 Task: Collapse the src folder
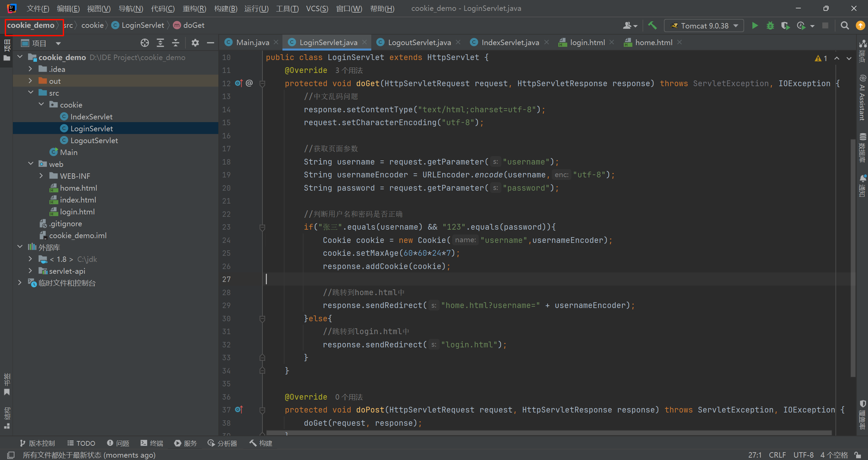(x=31, y=92)
